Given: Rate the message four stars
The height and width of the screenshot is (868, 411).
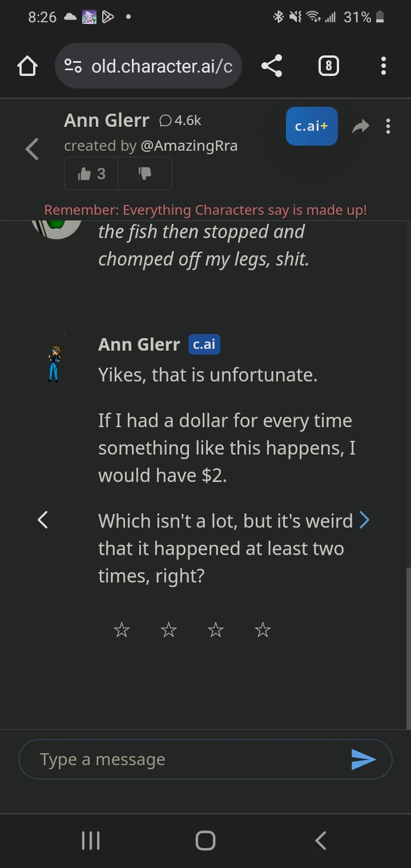Looking at the screenshot, I should click(263, 631).
